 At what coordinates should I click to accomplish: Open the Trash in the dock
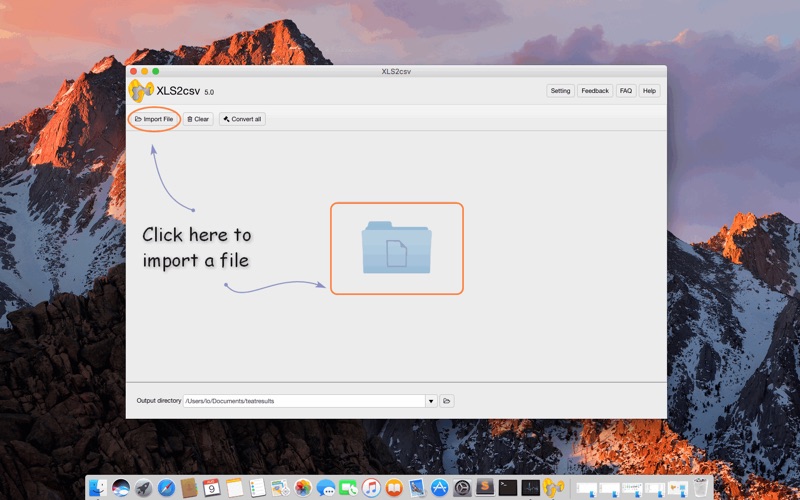tap(701, 488)
